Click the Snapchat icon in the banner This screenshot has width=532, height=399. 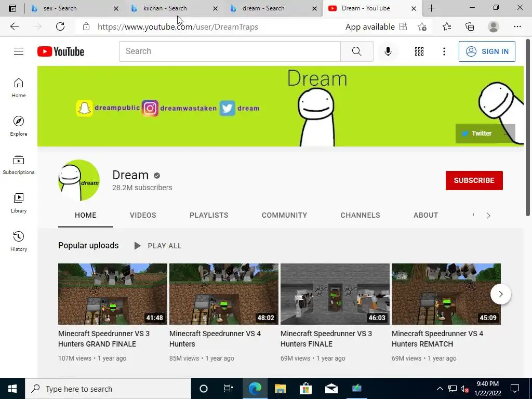click(x=85, y=108)
